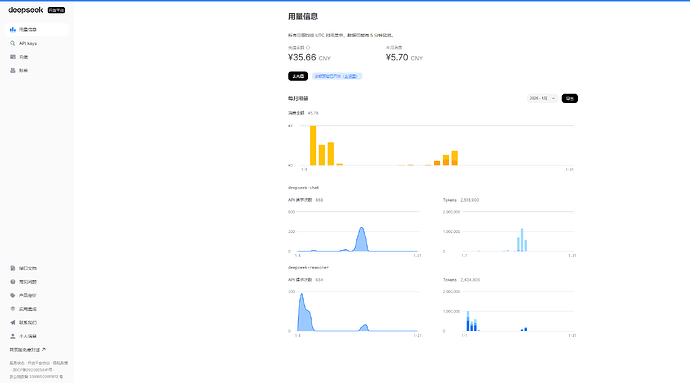Click the black 开放平台 badge beside logo
This screenshot has width=690, height=383.
click(56, 10)
